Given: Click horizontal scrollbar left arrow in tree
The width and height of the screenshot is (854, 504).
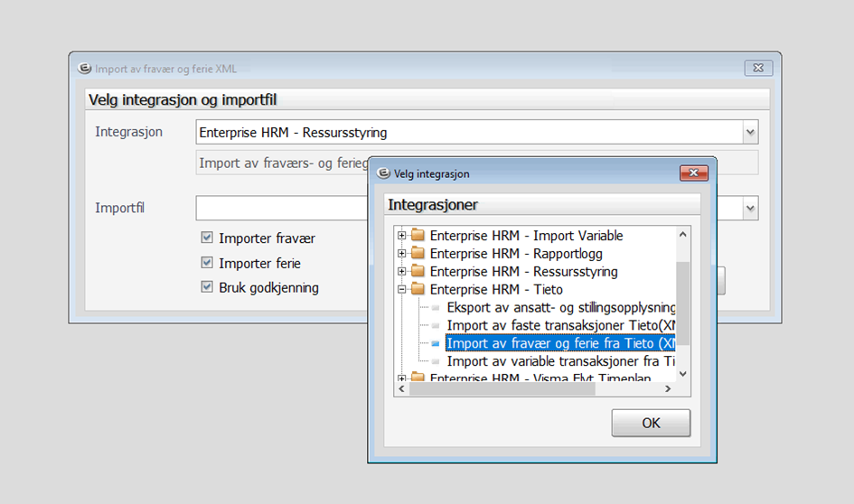Looking at the screenshot, I should coord(402,388).
